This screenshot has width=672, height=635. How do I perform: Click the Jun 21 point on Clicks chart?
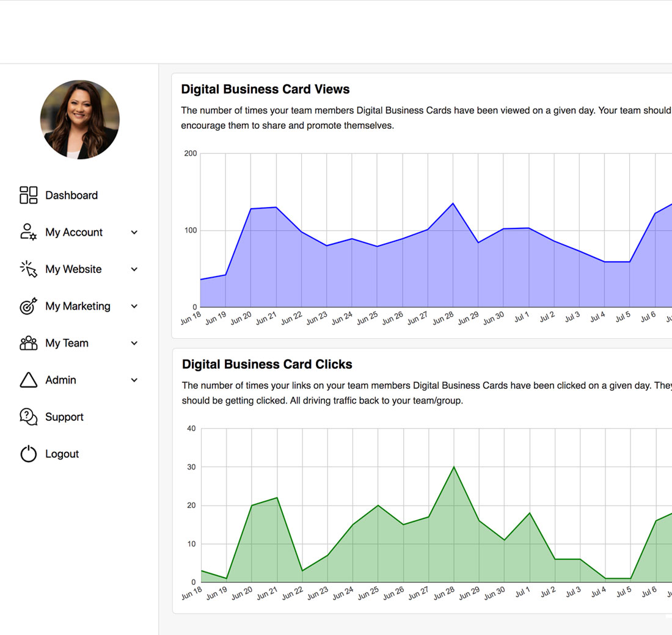point(277,498)
